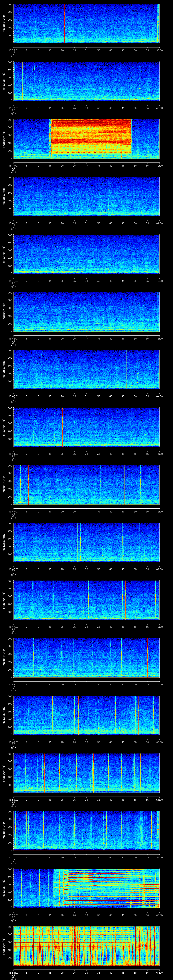Screen dimensions: 173x980
Task: Click the spectrogram panel starting at 15:45:00
Action: (87, 485)
